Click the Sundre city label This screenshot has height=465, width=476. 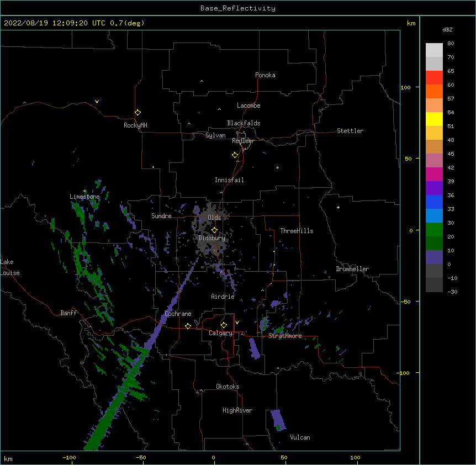click(161, 216)
